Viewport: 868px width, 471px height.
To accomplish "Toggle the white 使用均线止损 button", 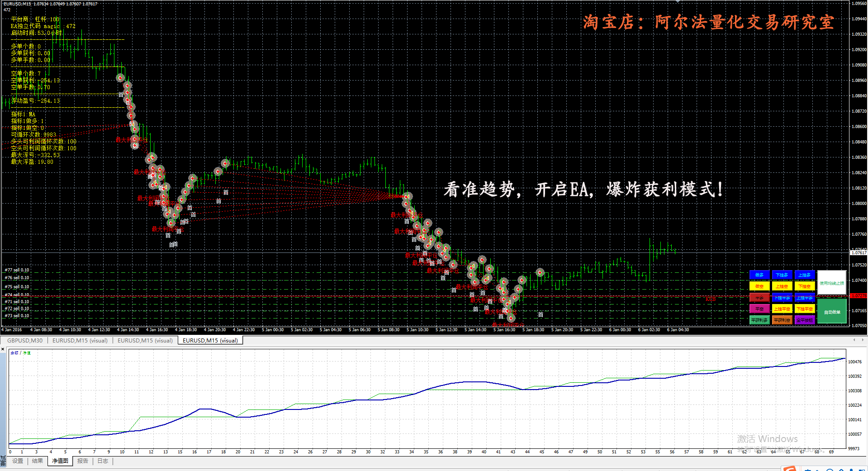I will click(832, 283).
